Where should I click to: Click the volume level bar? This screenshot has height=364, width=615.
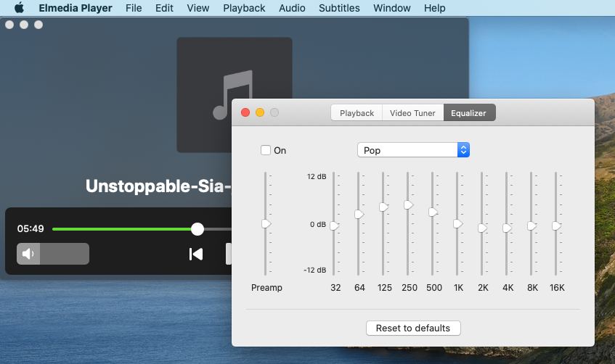point(64,254)
